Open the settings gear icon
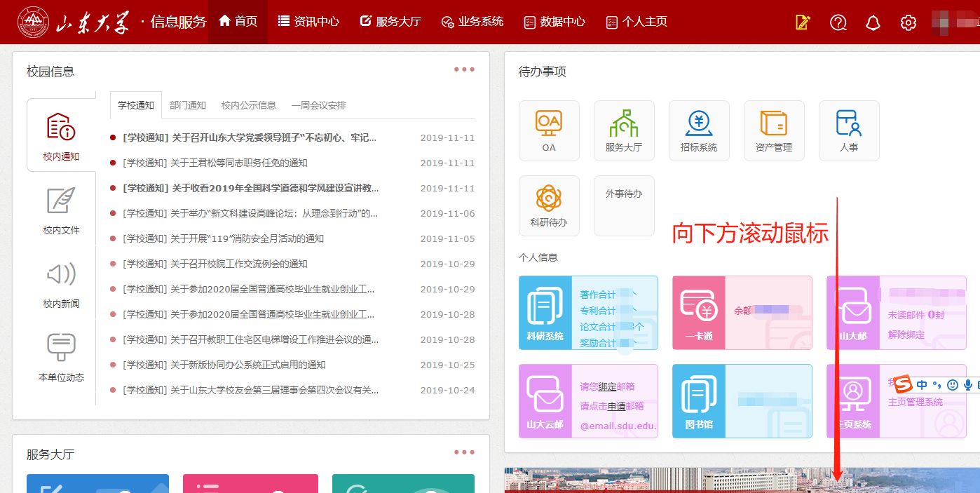Screen dimensions: 980x493 [x=908, y=22]
